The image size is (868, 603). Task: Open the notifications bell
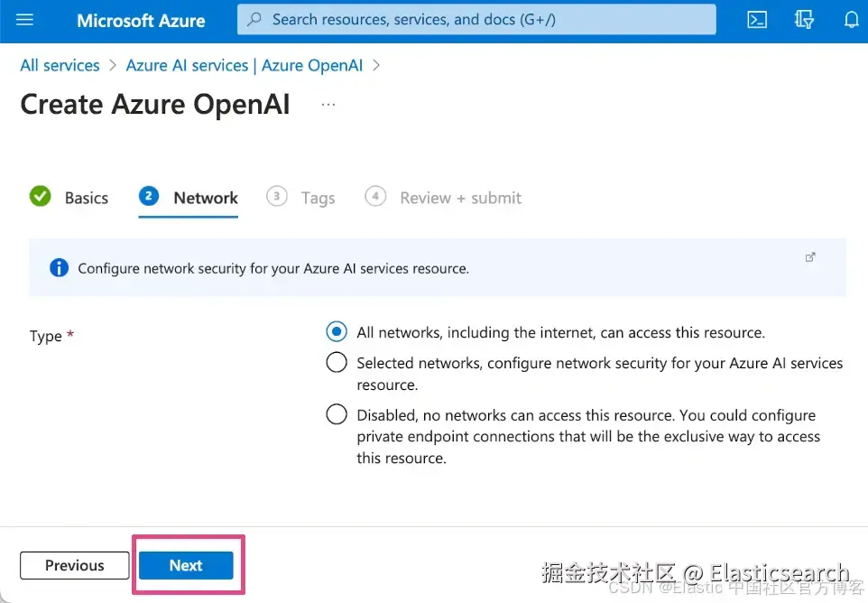pos(851,20)
